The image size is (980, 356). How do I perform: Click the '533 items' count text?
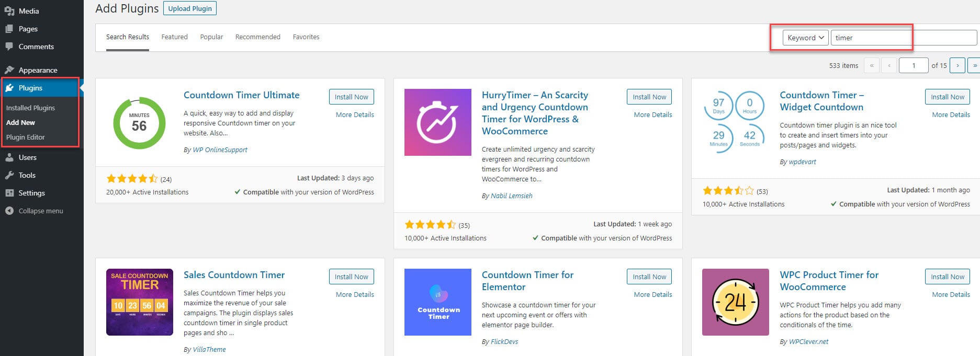coord(843,66)
